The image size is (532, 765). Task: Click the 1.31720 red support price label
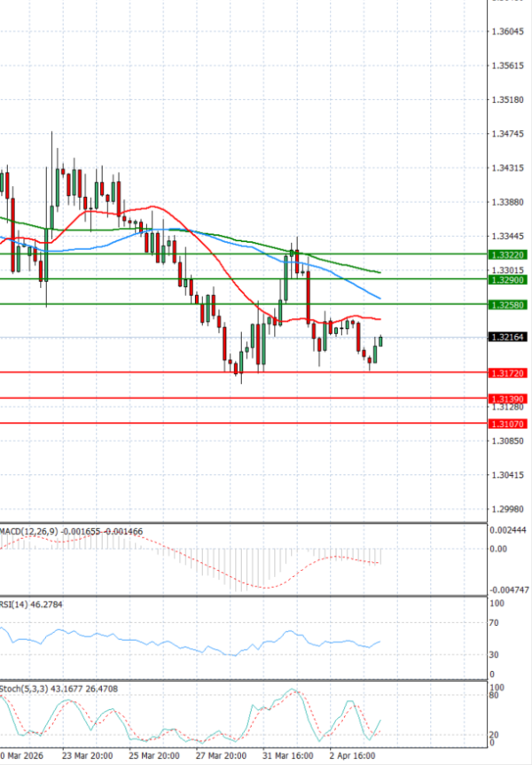point(508,374)
